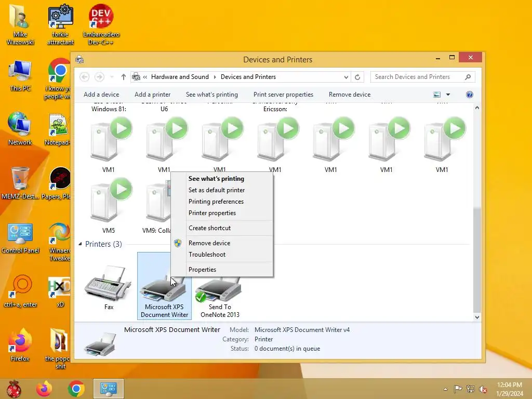532x399 pixels.
Task: Open Control Panel desktop icon
Action: (20, 238)
